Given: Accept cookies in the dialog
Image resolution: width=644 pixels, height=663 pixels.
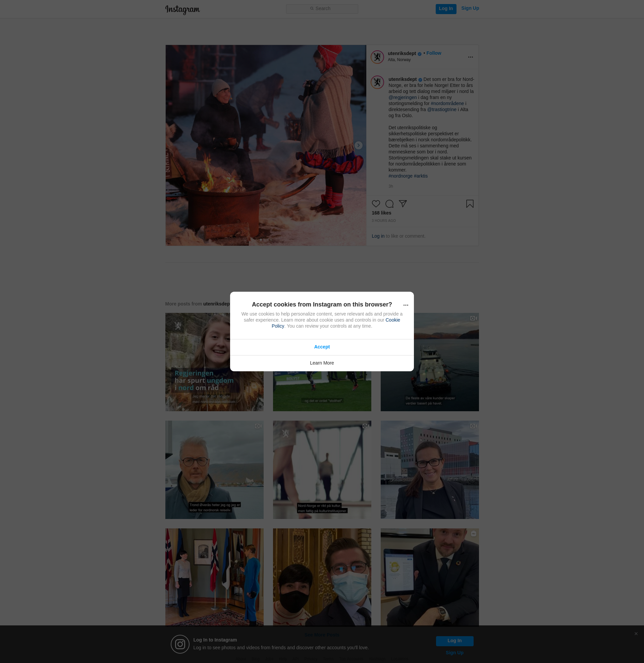Looking at the screenshot, I should point(322,347).
